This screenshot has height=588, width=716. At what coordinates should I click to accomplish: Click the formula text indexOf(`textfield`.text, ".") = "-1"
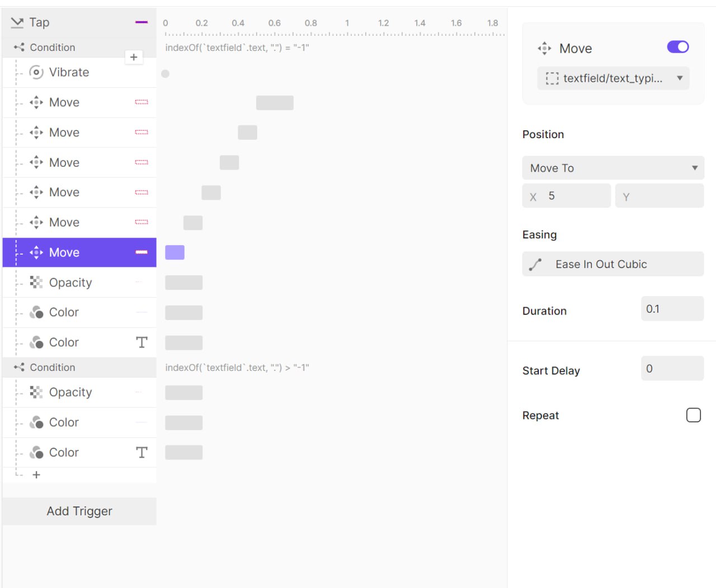tap(237, 48)
